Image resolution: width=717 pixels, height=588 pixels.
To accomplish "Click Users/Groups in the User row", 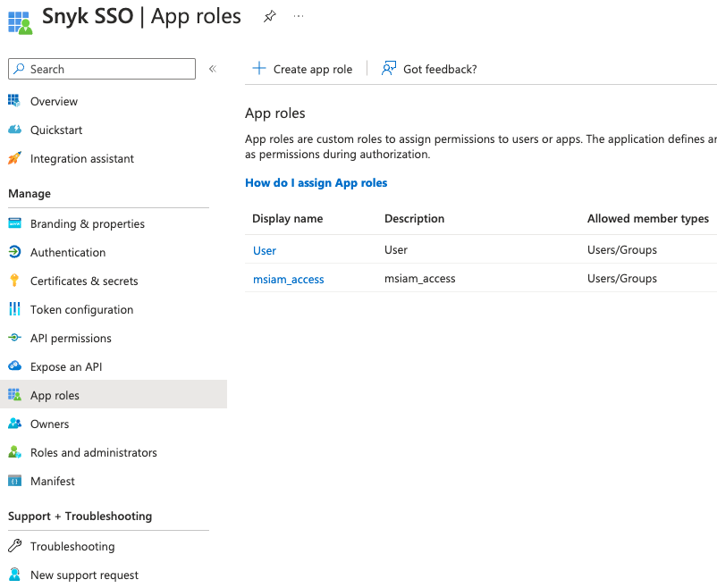I will [622, 250].
